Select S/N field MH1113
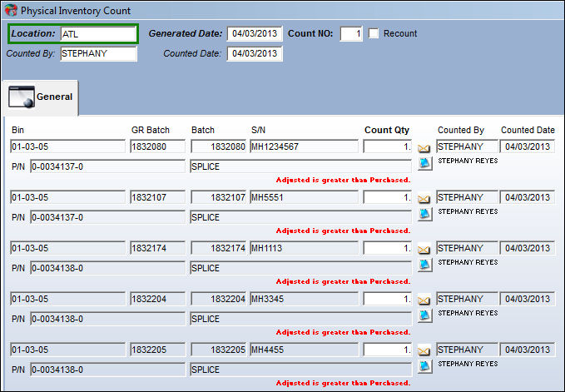Image resolution: width=565 pixels, height=392 pixels. pyautogui.click(x=304, y=248)
